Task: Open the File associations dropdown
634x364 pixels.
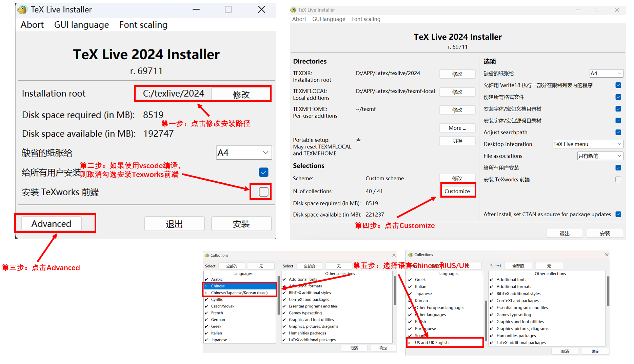Action: [x=600, y=156]
